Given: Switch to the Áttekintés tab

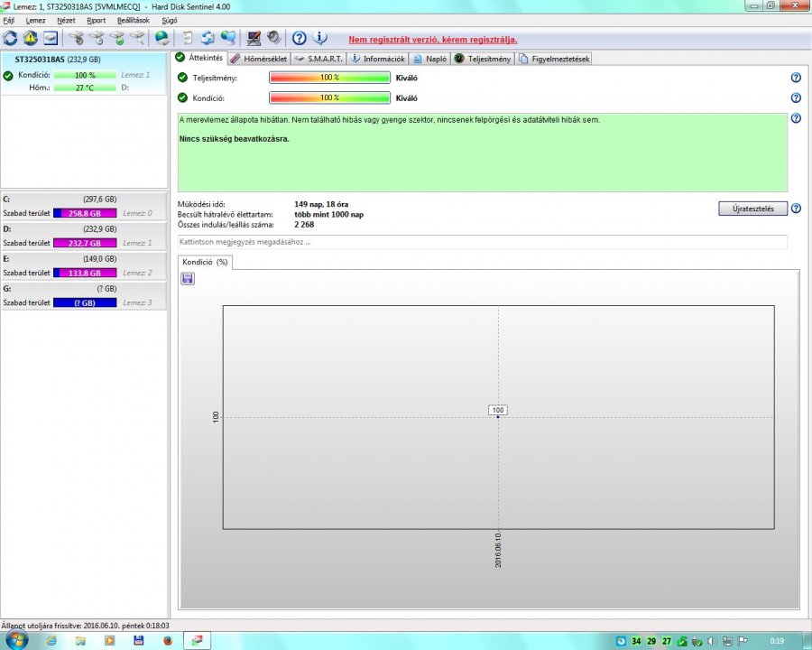Looking at the screenshot, I should (x=199, y=58).
